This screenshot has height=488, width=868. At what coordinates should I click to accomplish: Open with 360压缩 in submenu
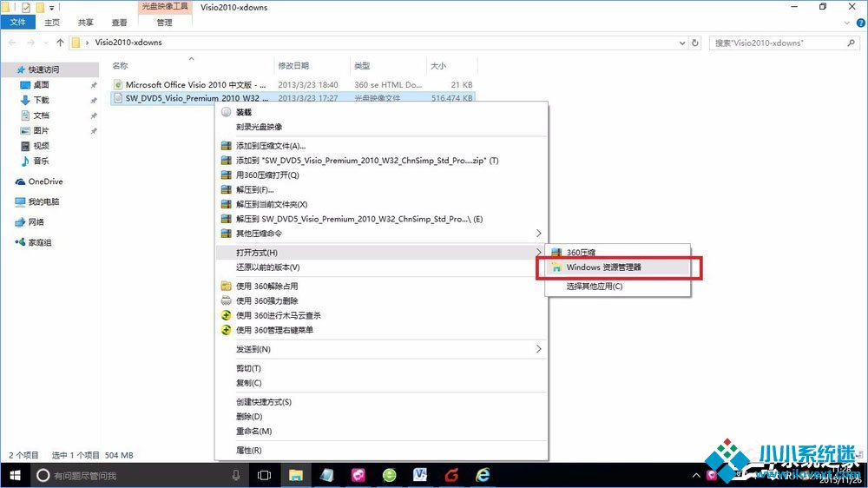click(618, 253)
